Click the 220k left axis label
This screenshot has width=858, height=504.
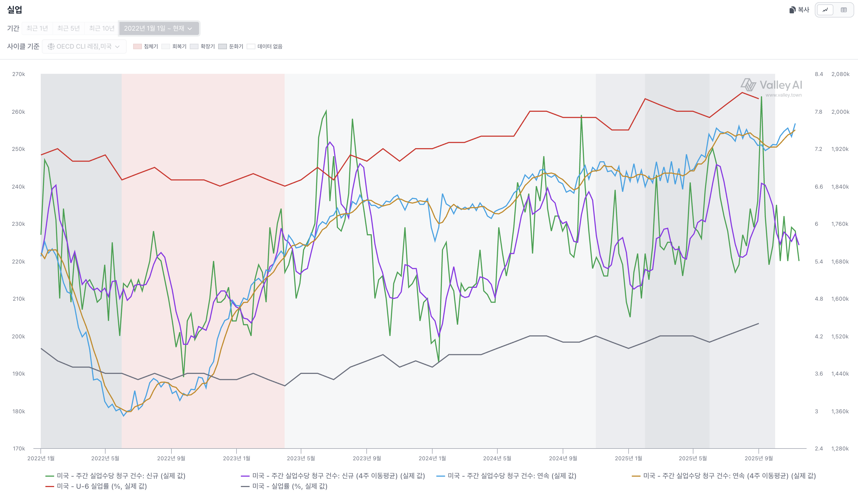pos(19,262)
